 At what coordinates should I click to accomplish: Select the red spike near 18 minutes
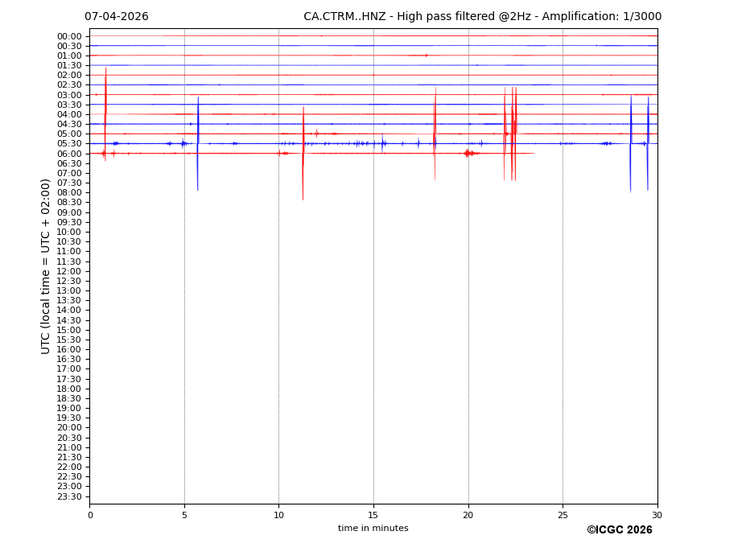coord(435,137)
